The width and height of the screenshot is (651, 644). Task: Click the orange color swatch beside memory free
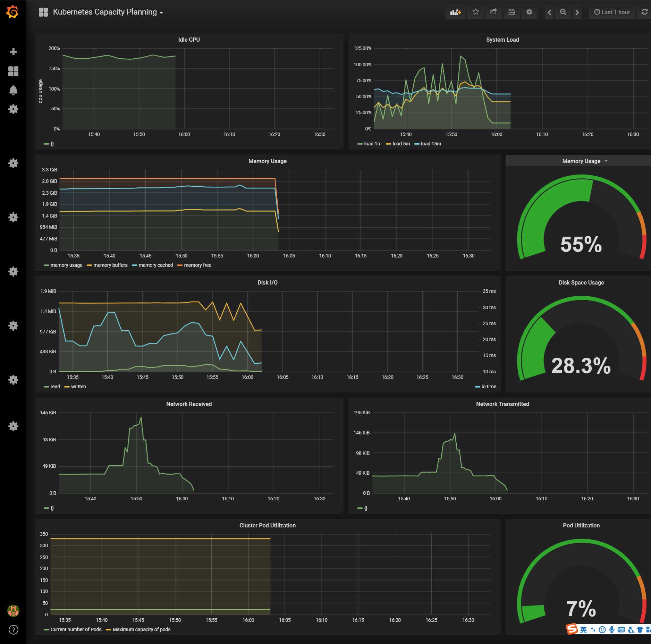click(180, 265)
